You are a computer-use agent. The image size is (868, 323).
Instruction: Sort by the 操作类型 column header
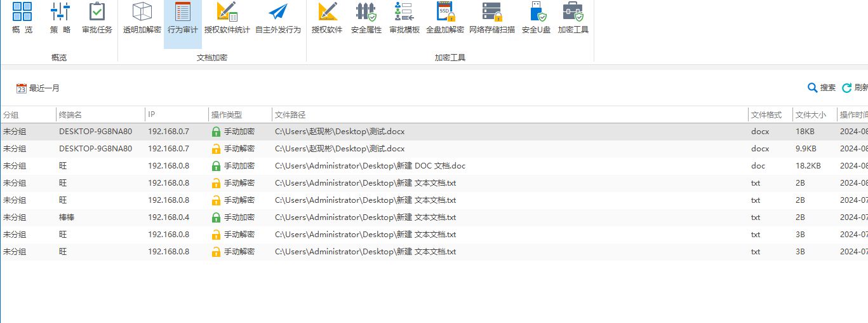pos(227,115)
